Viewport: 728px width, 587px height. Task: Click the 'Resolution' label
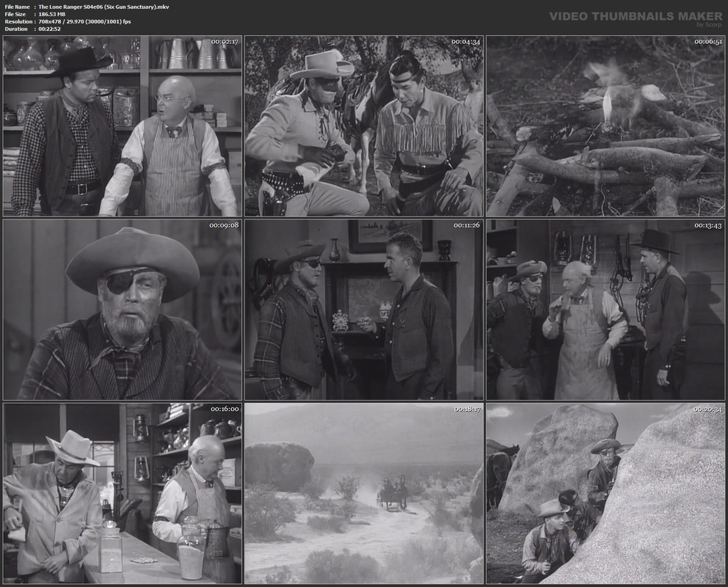[x=18, y=22]
